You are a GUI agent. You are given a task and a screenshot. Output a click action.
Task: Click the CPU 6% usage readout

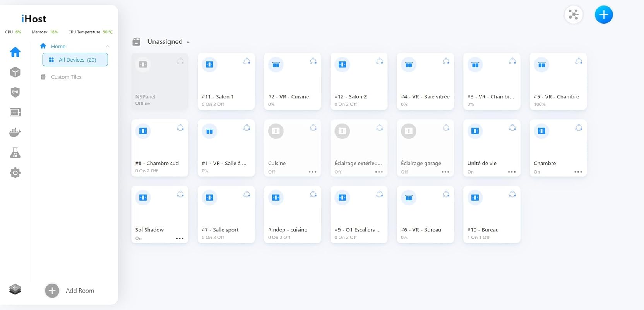[13, 32]
